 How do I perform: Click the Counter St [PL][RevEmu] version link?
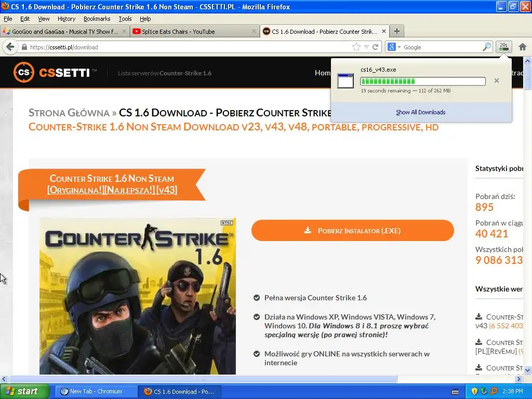pyautogui.click(x=499, y=347)
